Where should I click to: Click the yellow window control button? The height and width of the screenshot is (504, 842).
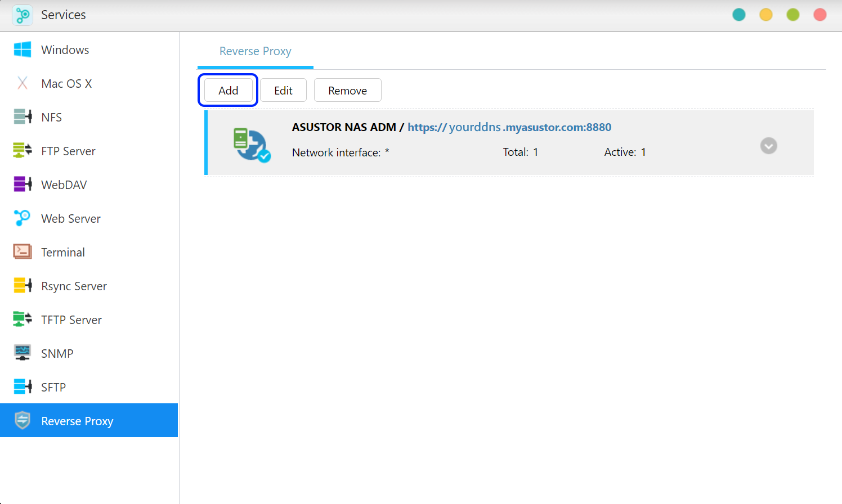coord(766,15)
